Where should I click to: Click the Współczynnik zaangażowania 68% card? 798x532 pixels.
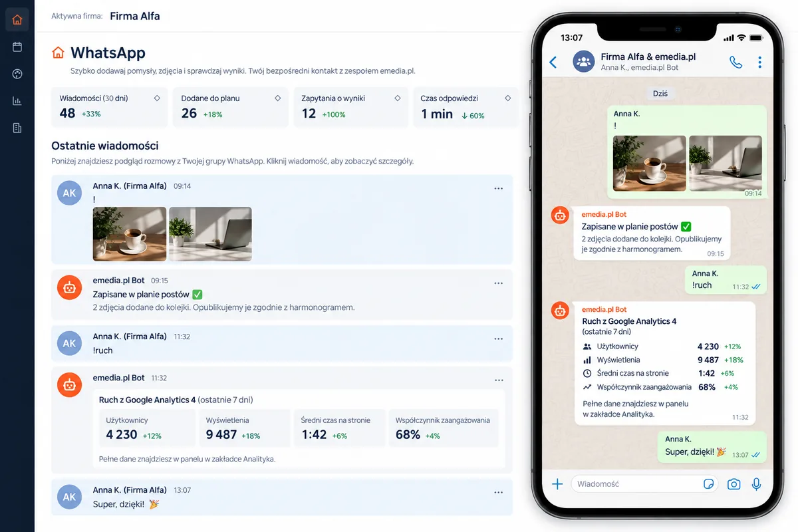444,428
